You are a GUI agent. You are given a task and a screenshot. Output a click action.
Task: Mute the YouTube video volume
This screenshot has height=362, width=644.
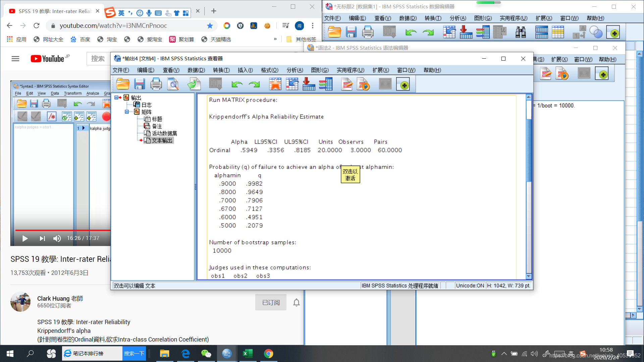click(57, 238)
